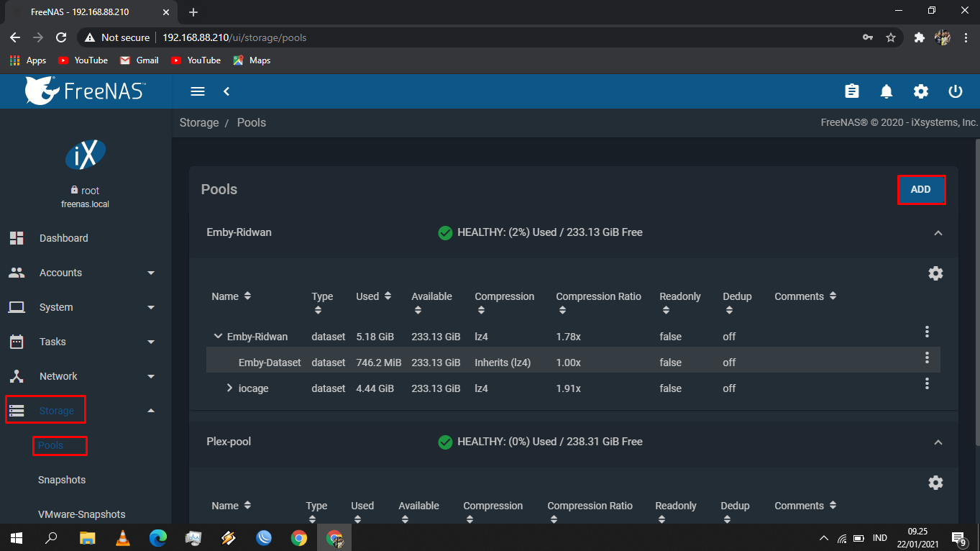The image size is (980, 551).
Task: Collapse the Emby-Ridwan pool panel
Action: pos(938,233)
